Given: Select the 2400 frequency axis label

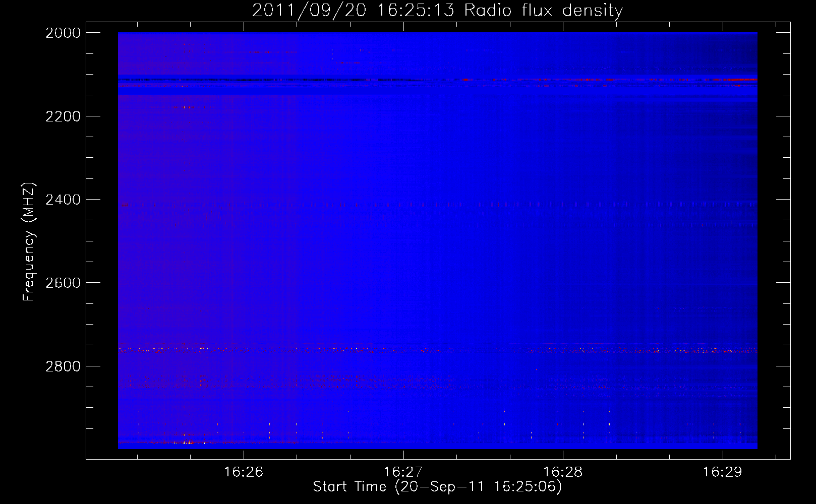Looking at the screenshot, I should 63,200.
